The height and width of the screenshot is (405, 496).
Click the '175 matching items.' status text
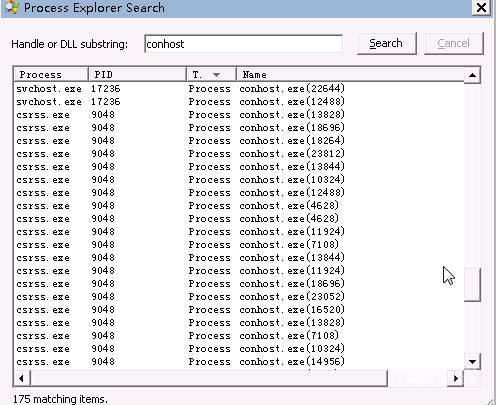60,399
